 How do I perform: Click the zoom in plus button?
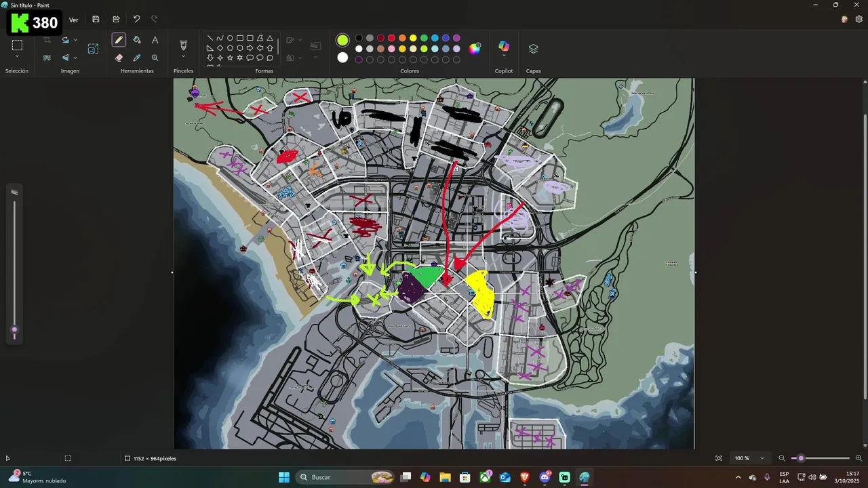pyautogui.click(x=859, y=458)
